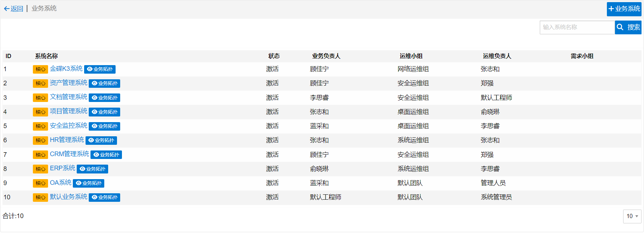Click the 核心 tag on ERP系统 row
This screenshot has width=644, height=251.
40,169
